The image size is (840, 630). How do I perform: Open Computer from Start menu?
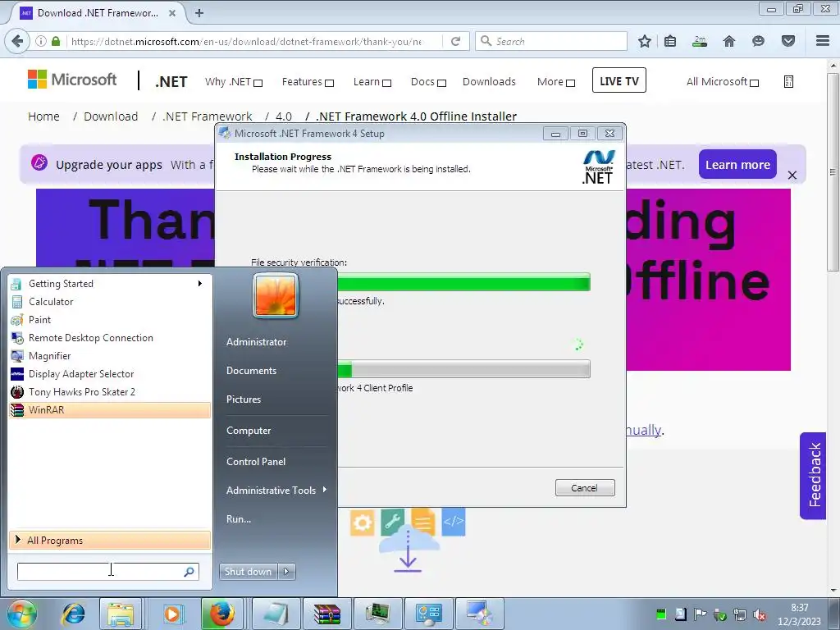click(249, 431)
